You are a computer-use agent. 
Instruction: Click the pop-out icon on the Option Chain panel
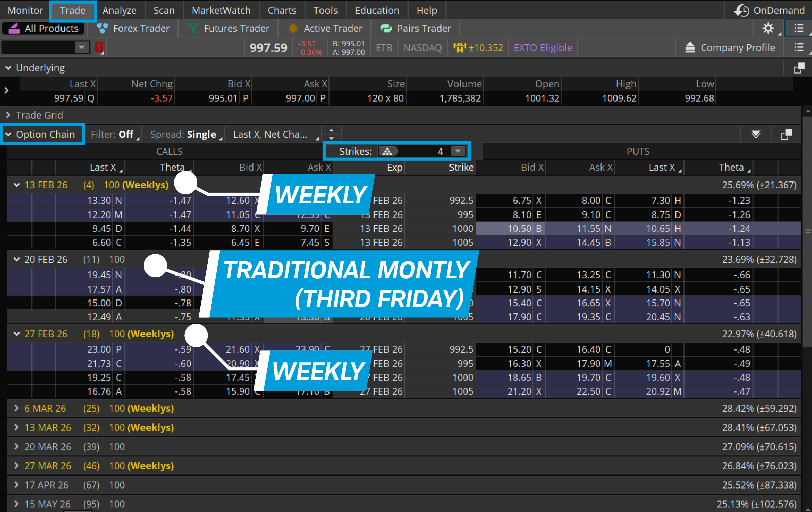pos(786,134)
